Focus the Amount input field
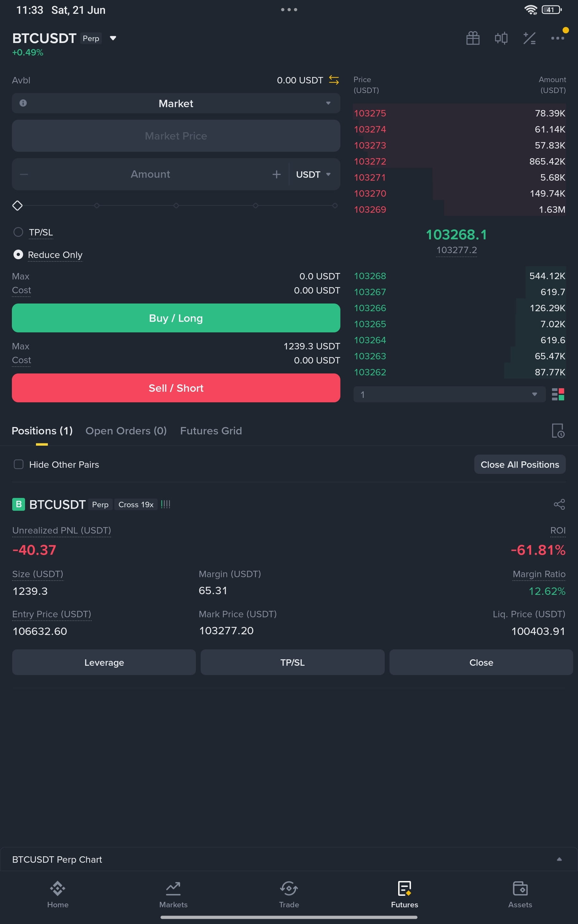 150,175
